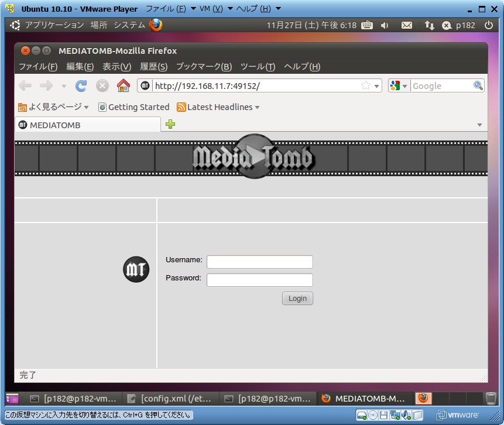Open the mail envelope indicator

407,25
